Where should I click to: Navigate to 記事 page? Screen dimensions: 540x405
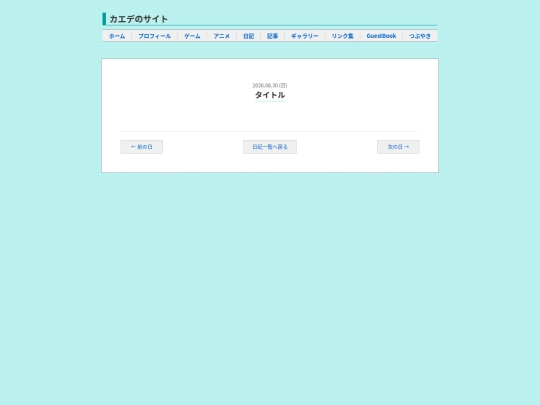tap(272, 36)
